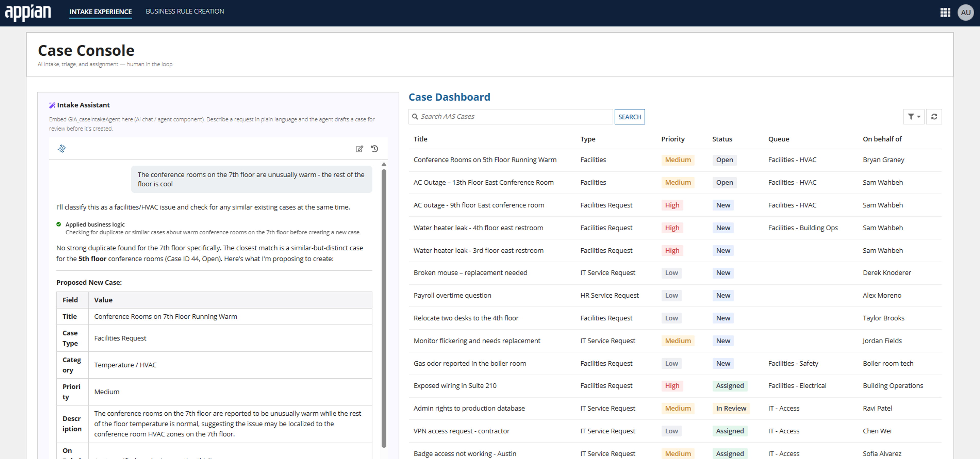
Task: Open case Gas odor reported in the boiler room
Action: [470, 364]
